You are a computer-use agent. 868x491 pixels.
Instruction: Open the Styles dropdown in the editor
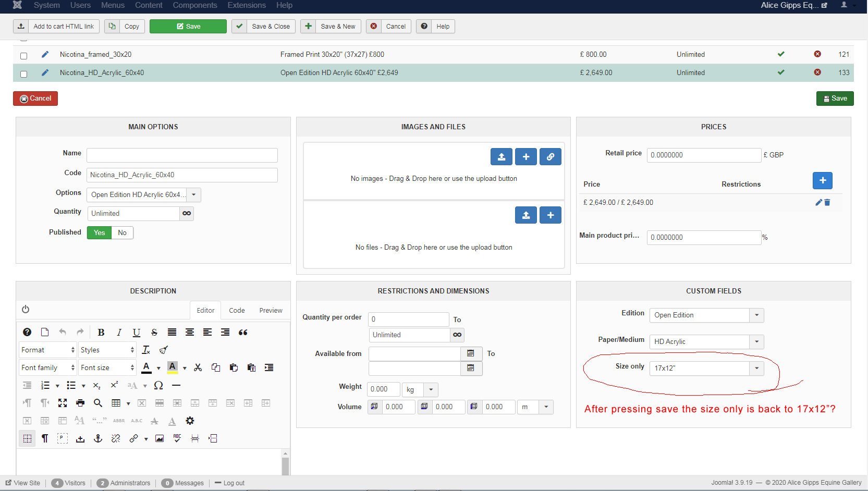[107, 350]
